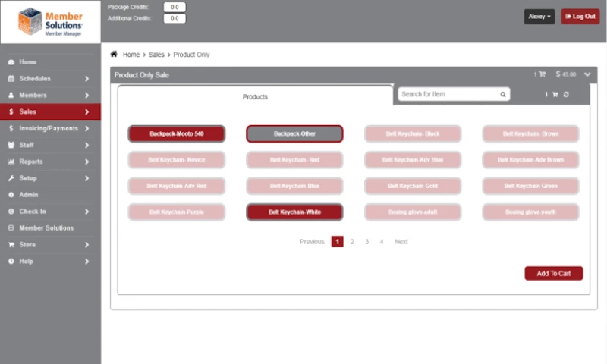
Task: Click the cart icon in Product Only Sale header
Action: 542,74
